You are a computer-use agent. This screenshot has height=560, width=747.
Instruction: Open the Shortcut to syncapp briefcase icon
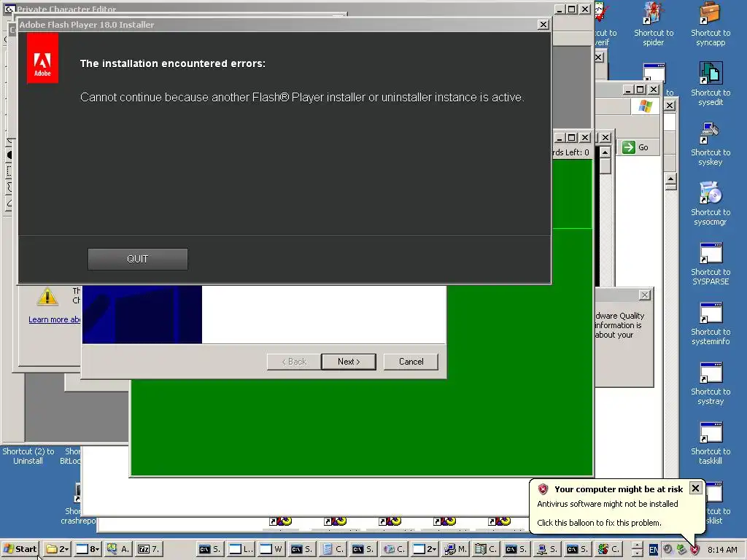tap(711, 24)
